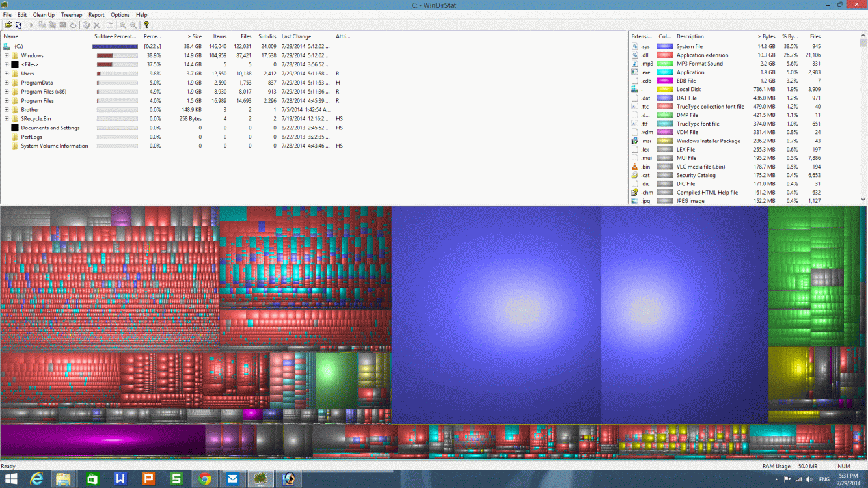Click the VLC cone icon beside .bin

635,167
